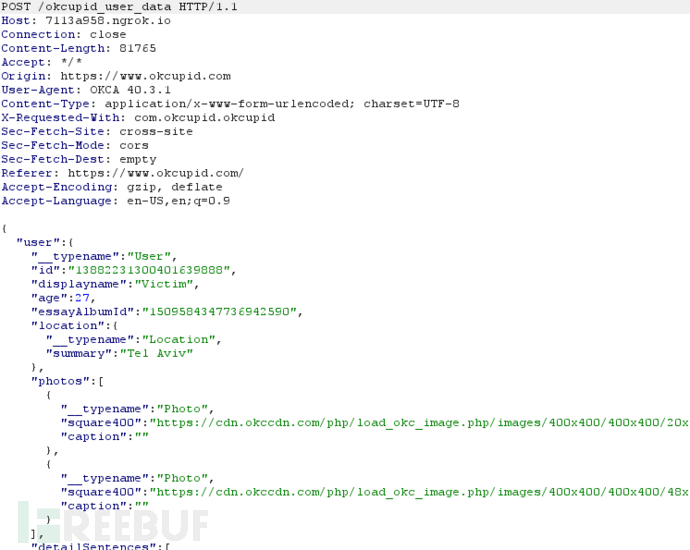Click the Sec-Fetch-Mode: cors header
This screenshot has width=690, height=550.
click(75, 145)
